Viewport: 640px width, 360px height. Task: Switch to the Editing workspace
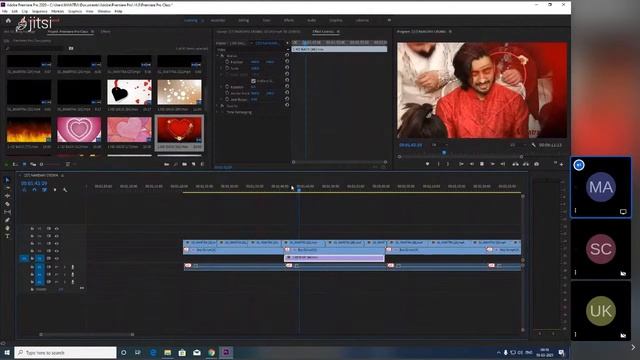point(243,20)
